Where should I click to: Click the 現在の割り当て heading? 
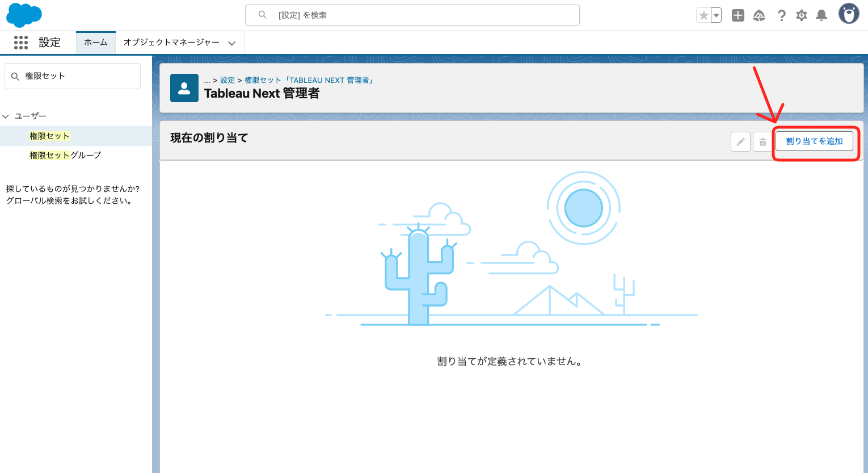tap(209, 138)
